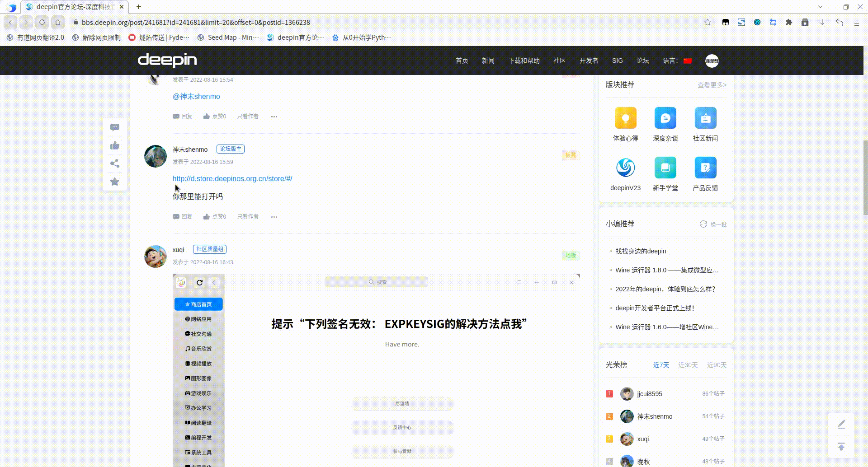Click the pencil edit icon at bottom right
Screen dimensions: 868x467
tap(841, 424)
